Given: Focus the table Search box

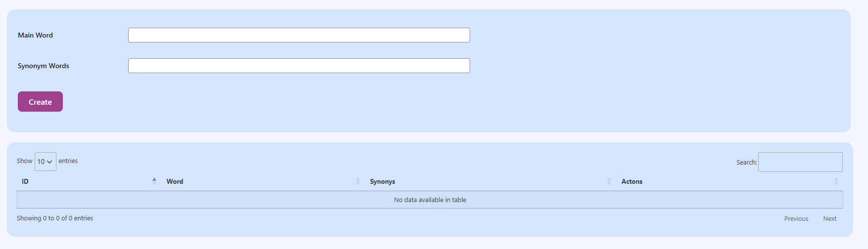Looking at the screenshot, I should [800, 162].
